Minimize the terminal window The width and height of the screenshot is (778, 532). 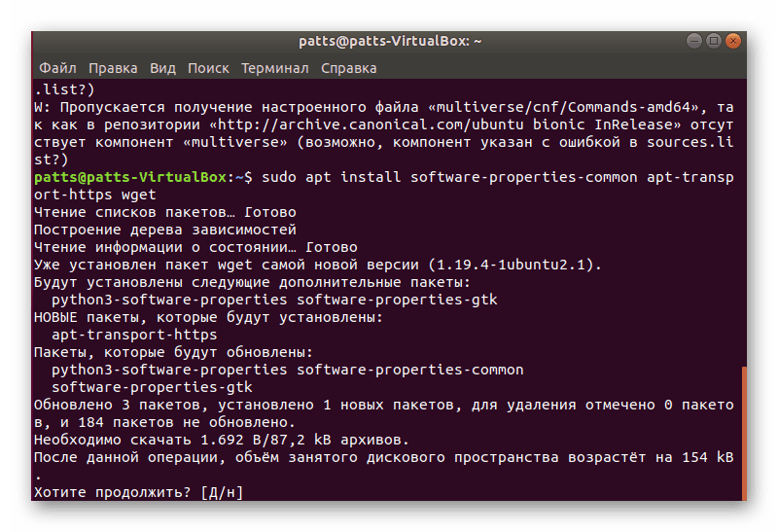pos(694,41)
